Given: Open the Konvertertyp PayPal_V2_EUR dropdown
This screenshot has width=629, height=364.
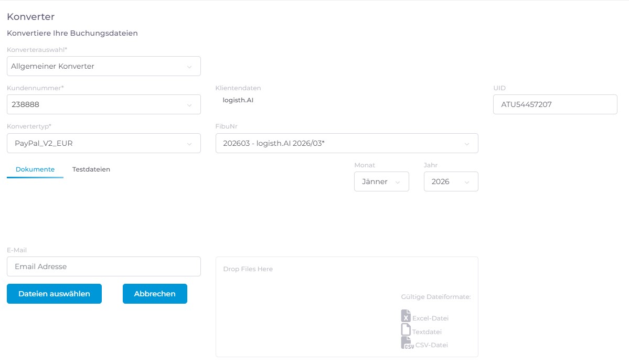Looking at the screenshot, I should (103, 143).
